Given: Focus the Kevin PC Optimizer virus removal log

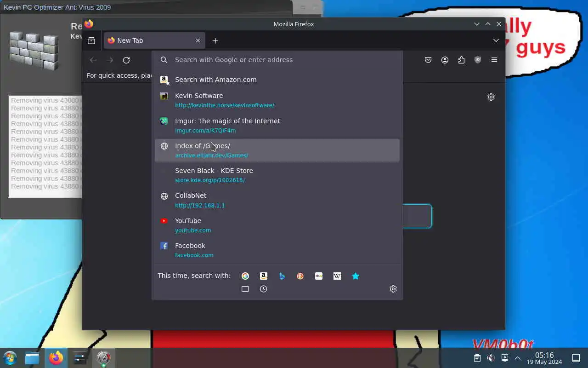Looking at the screenshot, I should click(45, 146).
